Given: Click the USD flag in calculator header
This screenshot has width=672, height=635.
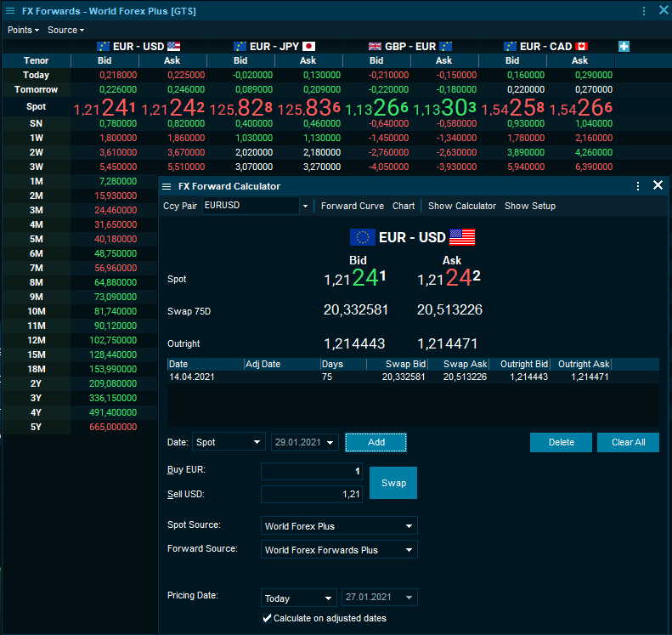Looking at the screenshot, I should click(462, 237).
